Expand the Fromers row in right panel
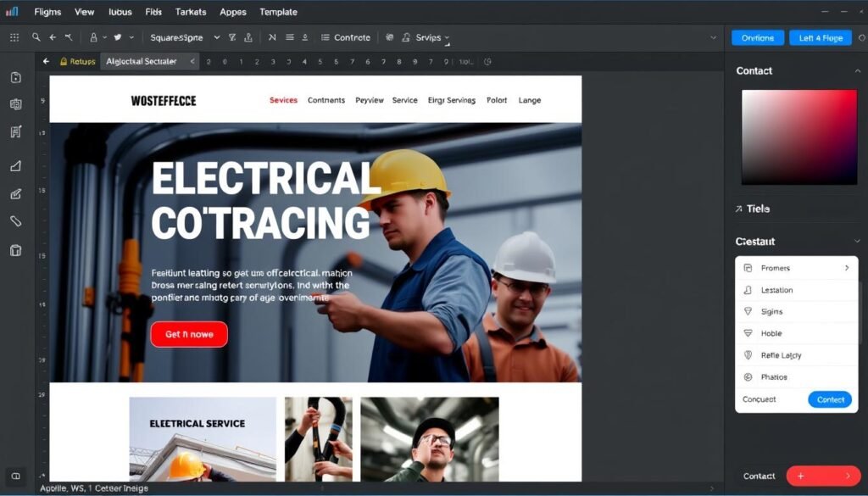This screenshot has width=868, height=496. point(797,267)
